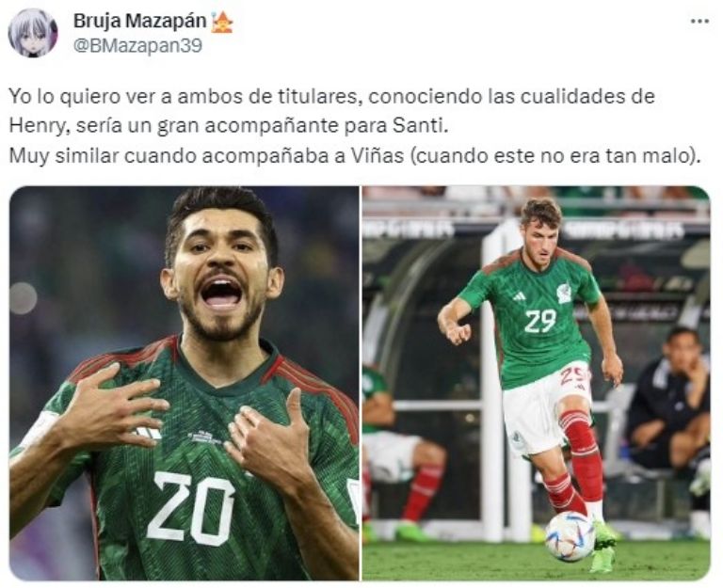Viewport: 723px width, 588px height.
Task: Click the castle emoji beside the display name
Action: 222,23
